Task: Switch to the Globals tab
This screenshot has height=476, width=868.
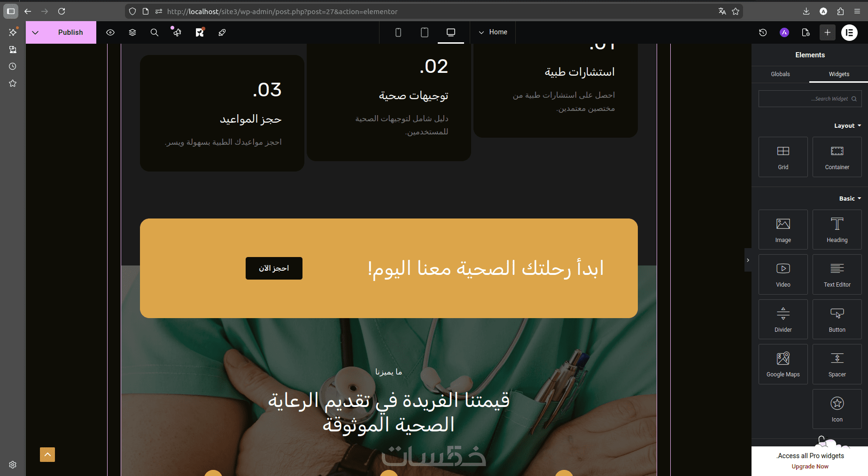Action: (x=780, y=74)
